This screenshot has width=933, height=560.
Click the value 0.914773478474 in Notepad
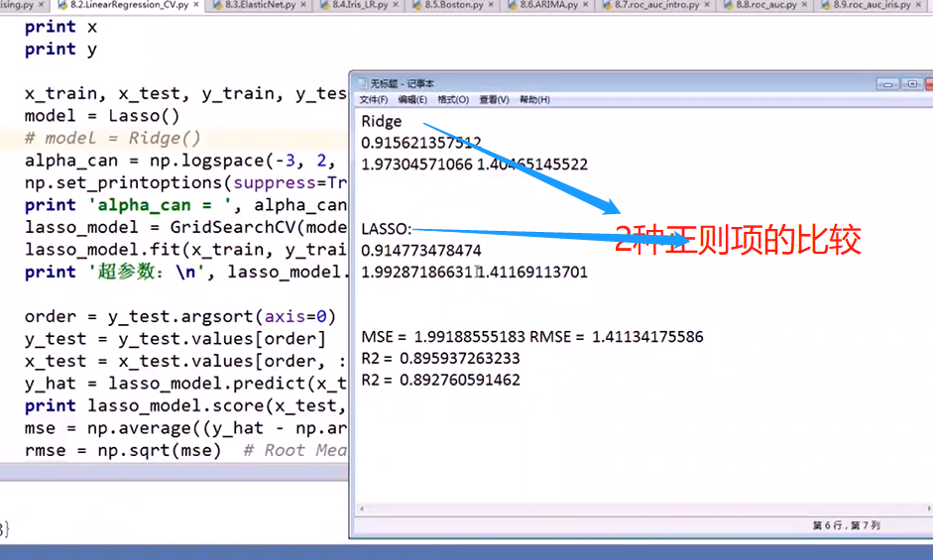(x=421, y=251)
